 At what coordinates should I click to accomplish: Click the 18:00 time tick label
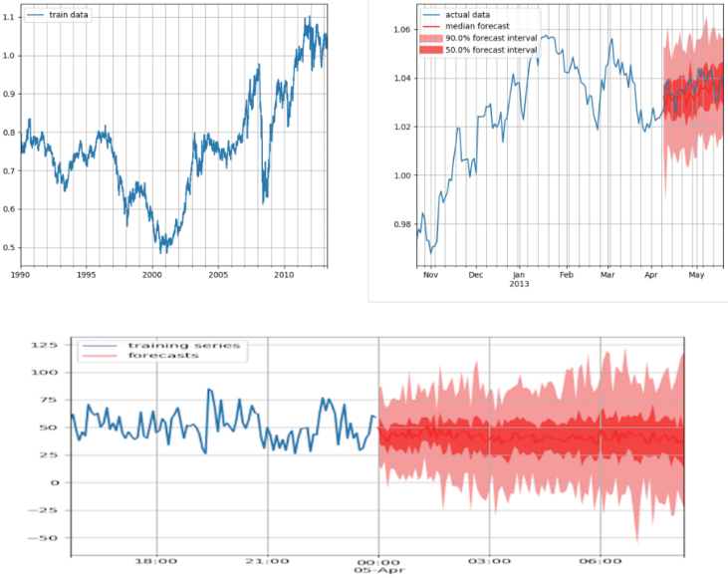155,561
